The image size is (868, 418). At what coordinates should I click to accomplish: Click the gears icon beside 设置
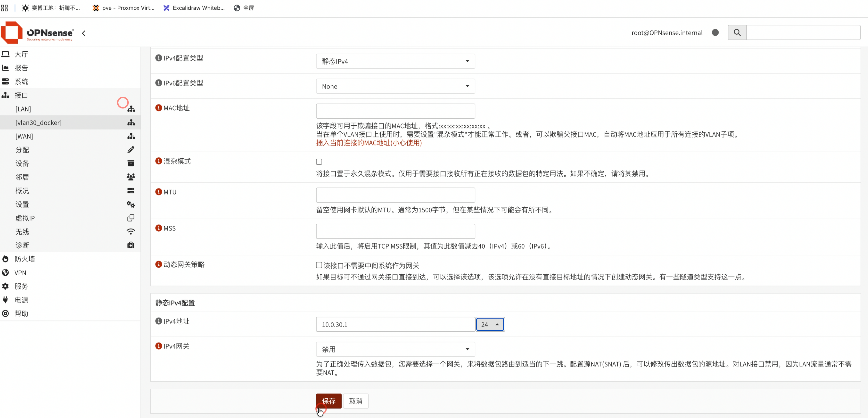pyautogui.click(x=131, y=204)
